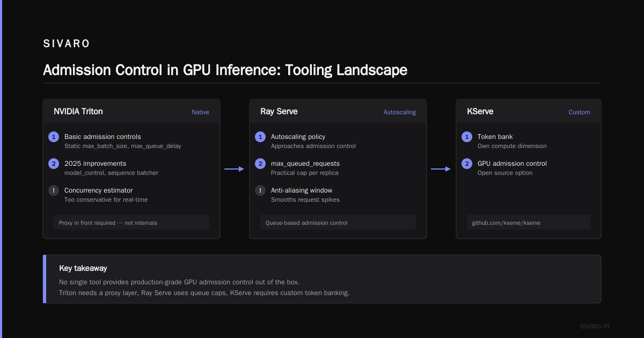Viewport: 644px width, 338px height.
Task: Select the text Open source option
Action: point(505,173)
